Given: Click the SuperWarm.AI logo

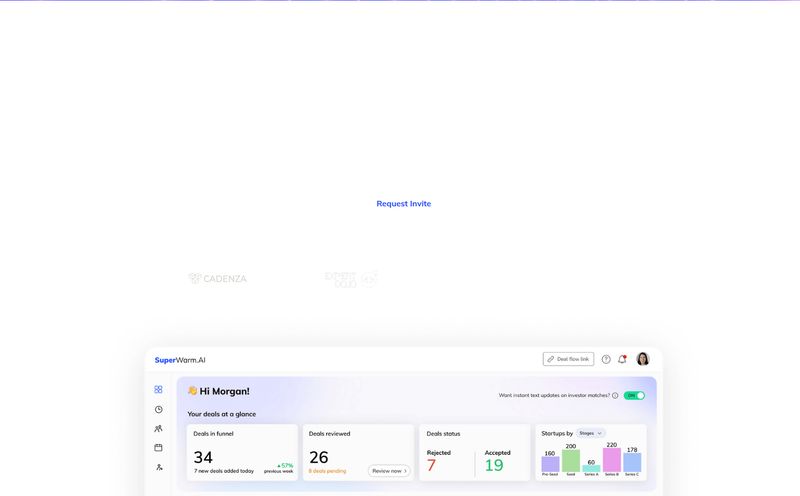Looking at the screenshot, I should coord(180,360).
